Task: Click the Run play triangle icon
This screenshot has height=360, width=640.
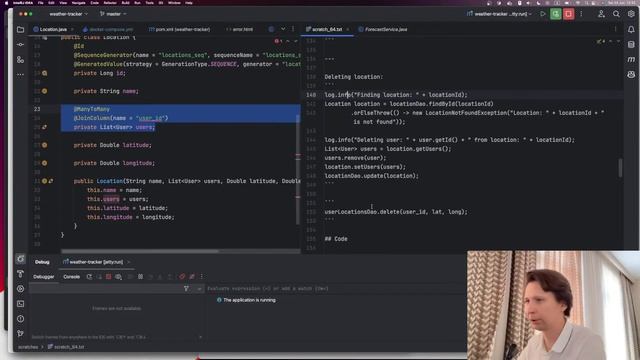Action: tap(542, 14)
